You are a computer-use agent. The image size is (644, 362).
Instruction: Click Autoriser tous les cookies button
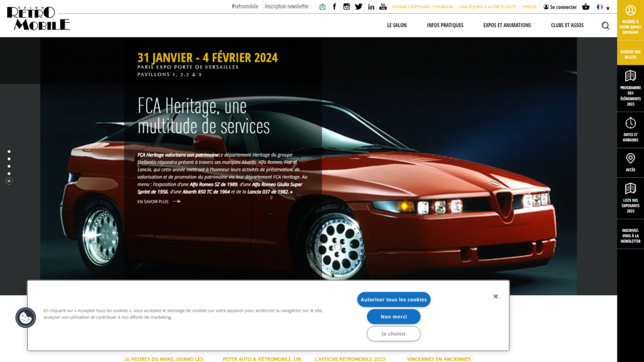coord(394,300)
